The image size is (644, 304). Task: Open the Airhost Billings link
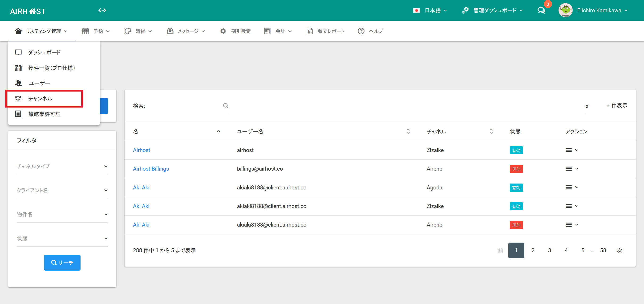pyautogui.click(x=151, y=169)
